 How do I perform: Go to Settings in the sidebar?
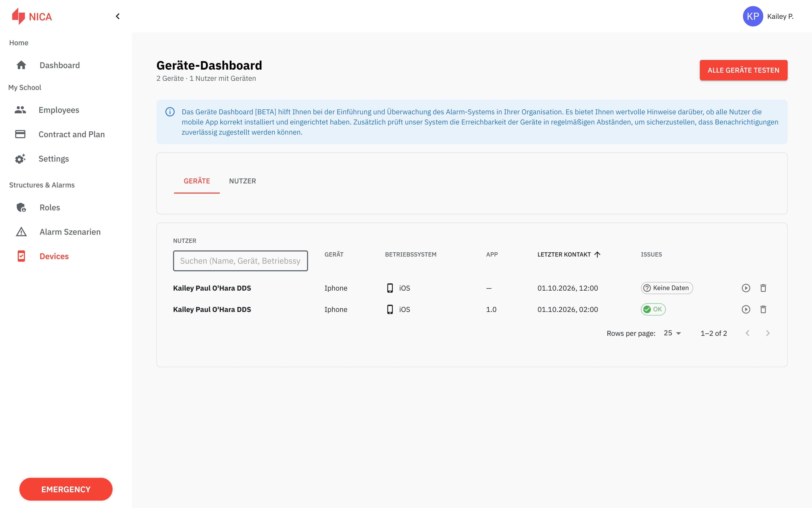(54, 159)
